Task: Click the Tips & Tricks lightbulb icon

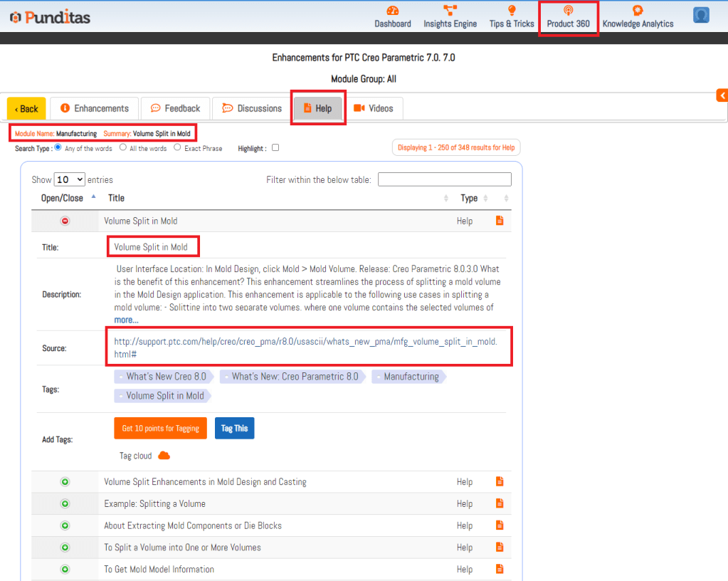Action: [511, 11]
